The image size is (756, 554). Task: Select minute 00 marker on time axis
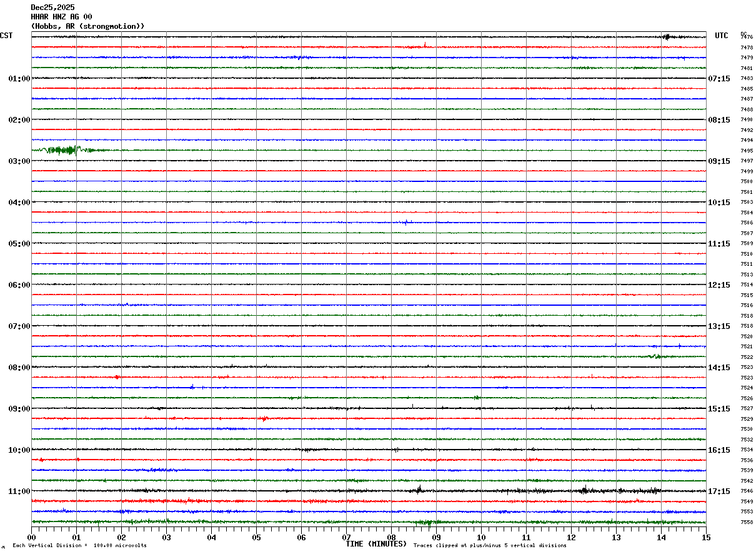(x=32, y=537)
